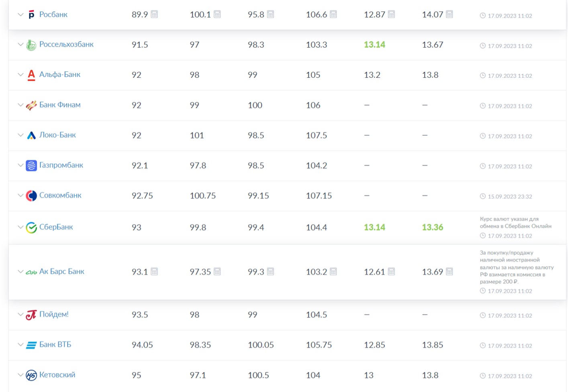Click calculator icon beside Ак Барс 13.69
This screenshot has height=392, width=568.
point(449,272)
